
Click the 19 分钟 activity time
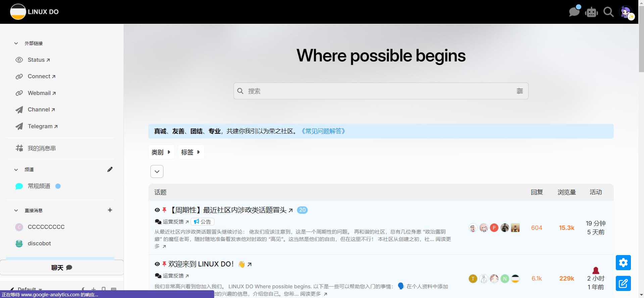[596, 223]
